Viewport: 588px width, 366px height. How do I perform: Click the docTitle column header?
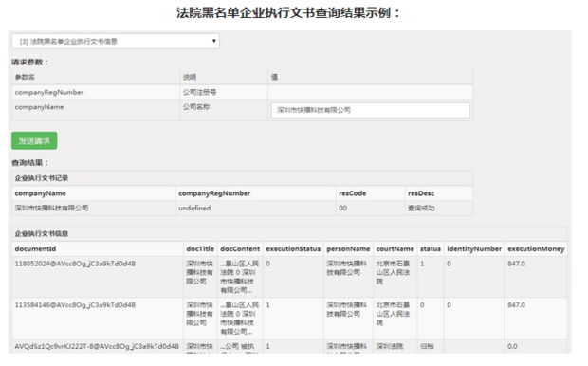pos(200,249)
